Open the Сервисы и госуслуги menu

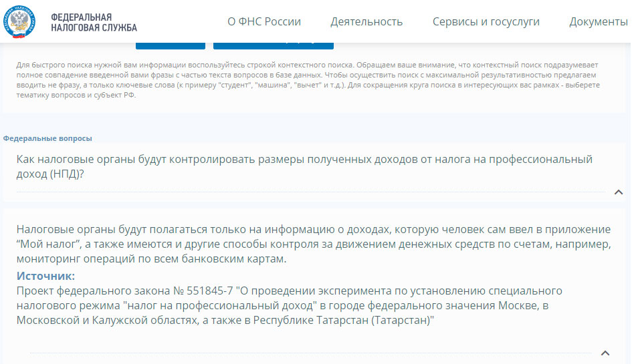(486, 22)
